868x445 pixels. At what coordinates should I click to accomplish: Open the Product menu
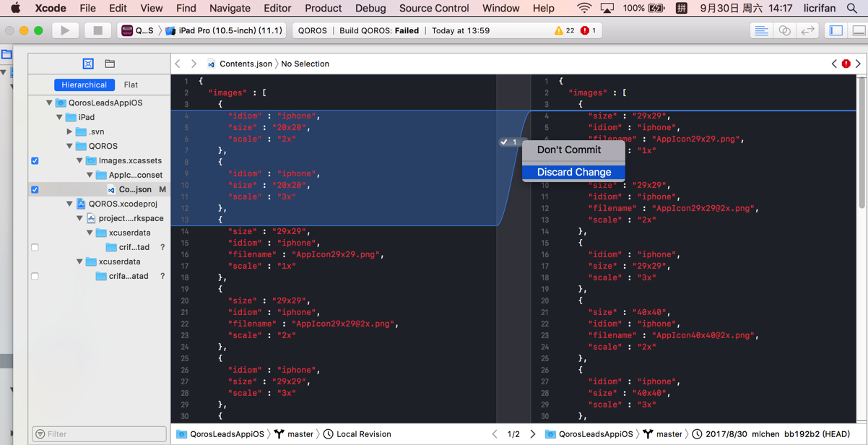pos(323,8)
